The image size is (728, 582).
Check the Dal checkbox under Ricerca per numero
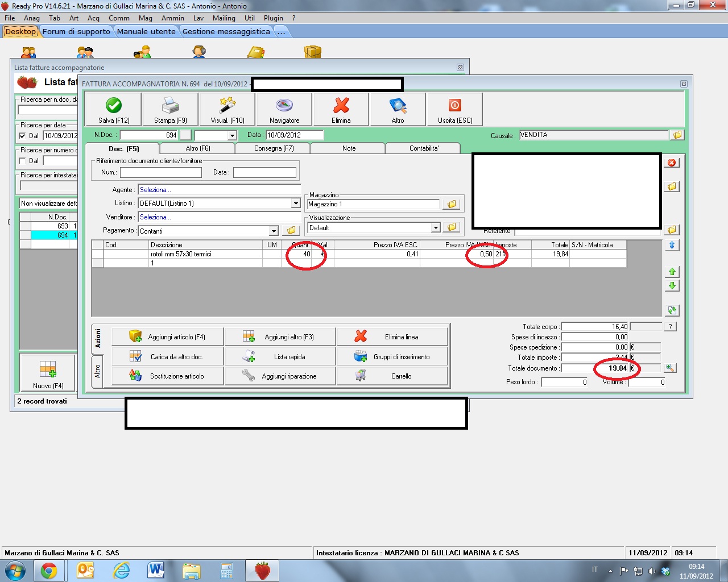pos(23,161)
